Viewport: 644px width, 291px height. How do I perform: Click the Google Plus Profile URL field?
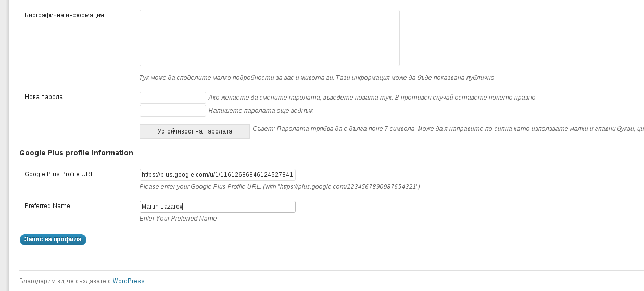[x=218, y=175]
